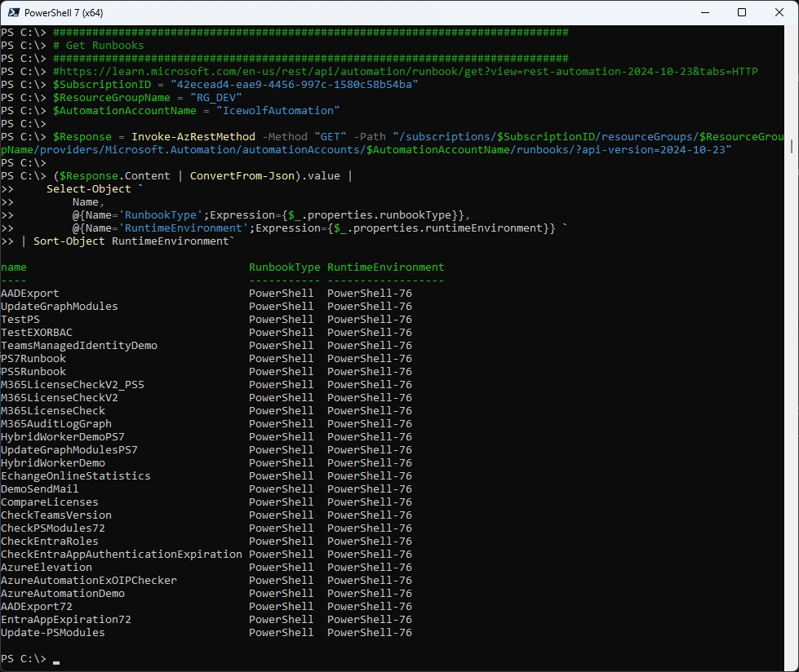Screen dimensions: 799x672
Task: Click the Select-Object command text
Action: [x=89, y=189]
